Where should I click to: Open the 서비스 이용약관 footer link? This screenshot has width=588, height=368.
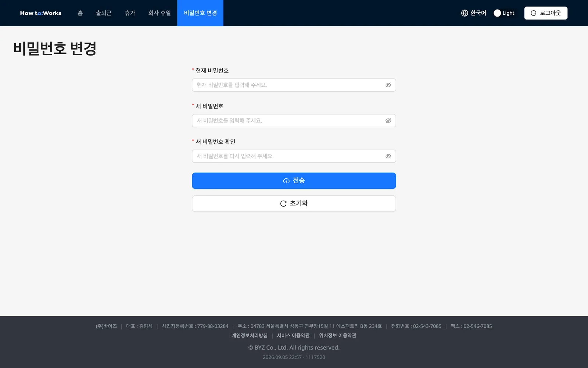(x=293, y=336)
